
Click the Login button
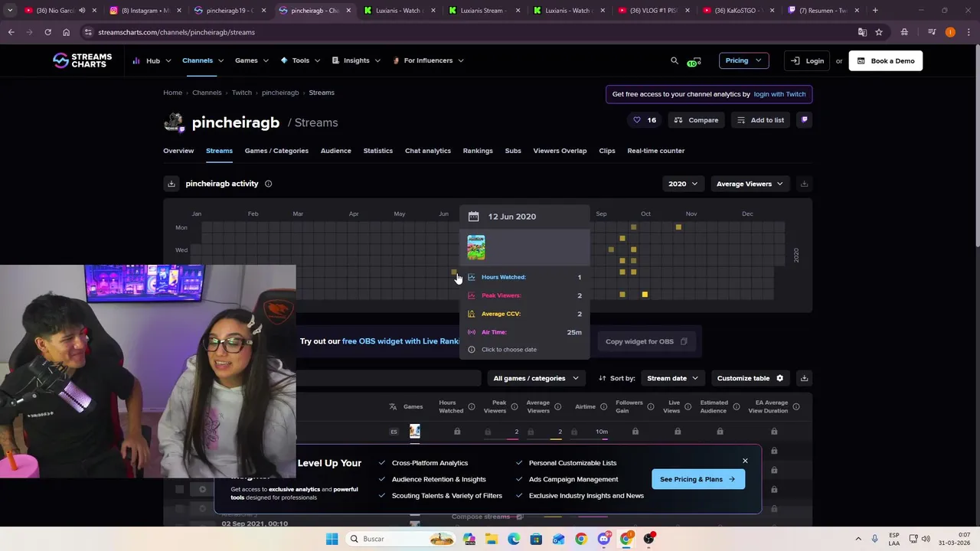tap(808, 60)
